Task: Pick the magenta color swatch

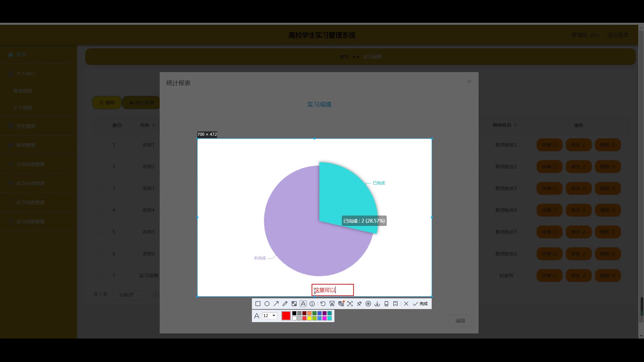Action: (324, 318)
